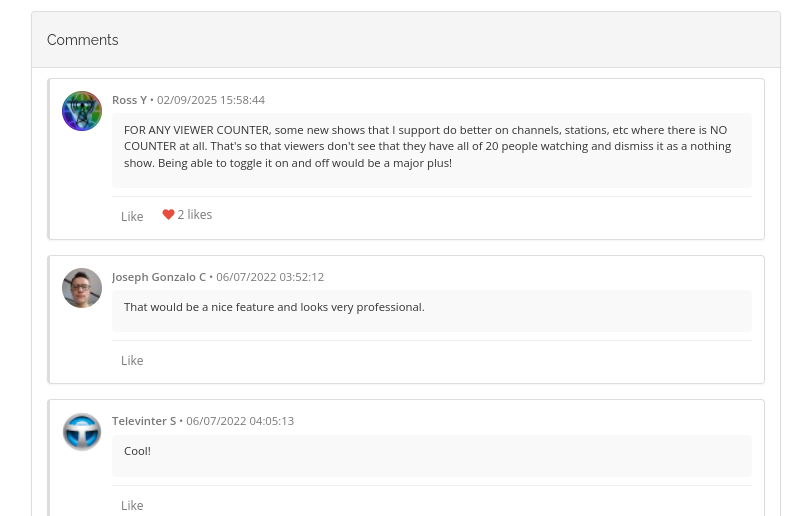Click the 02/09/2025 15:58:44 timestamp

[x=211, y=100]
